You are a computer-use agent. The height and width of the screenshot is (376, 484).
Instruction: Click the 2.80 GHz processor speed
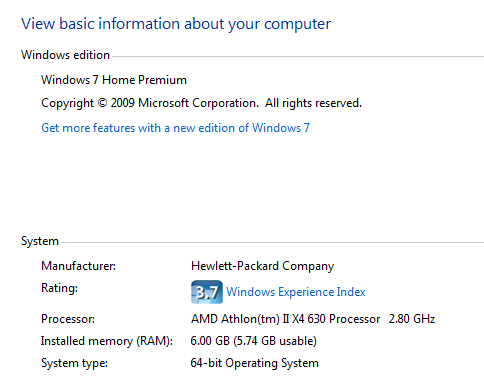pyautogui.click(x=412, y=319)
